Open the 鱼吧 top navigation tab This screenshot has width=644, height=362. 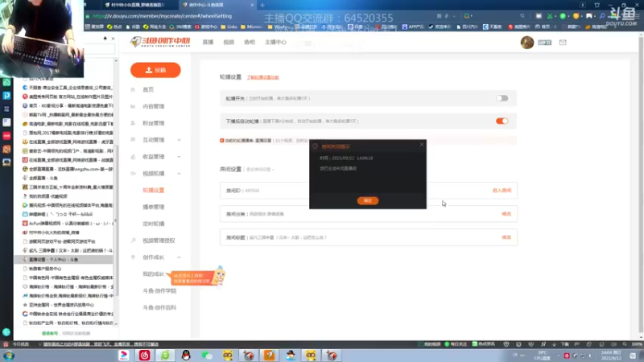tap(250, 43)
